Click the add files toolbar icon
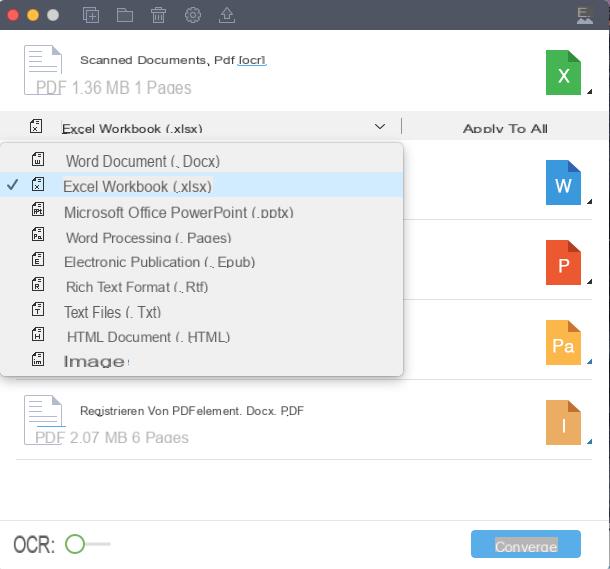This screenshot has height=569, width=610. pos(91,15)
